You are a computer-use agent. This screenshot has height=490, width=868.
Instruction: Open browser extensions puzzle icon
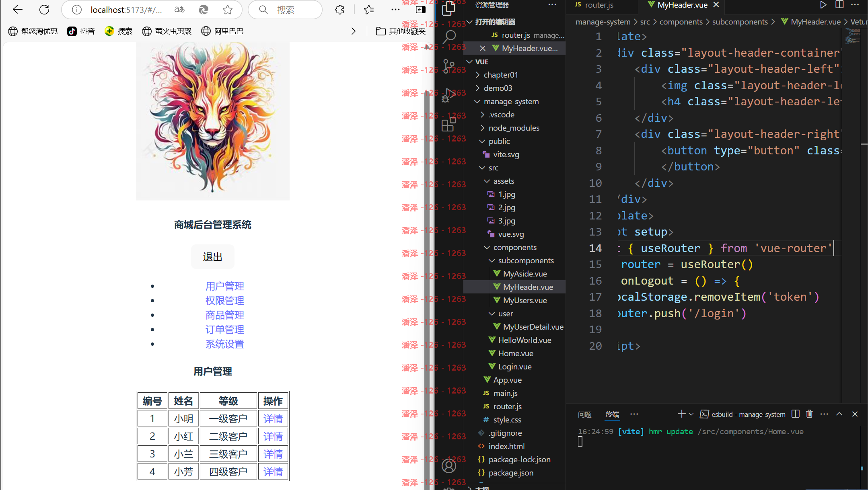339,10
